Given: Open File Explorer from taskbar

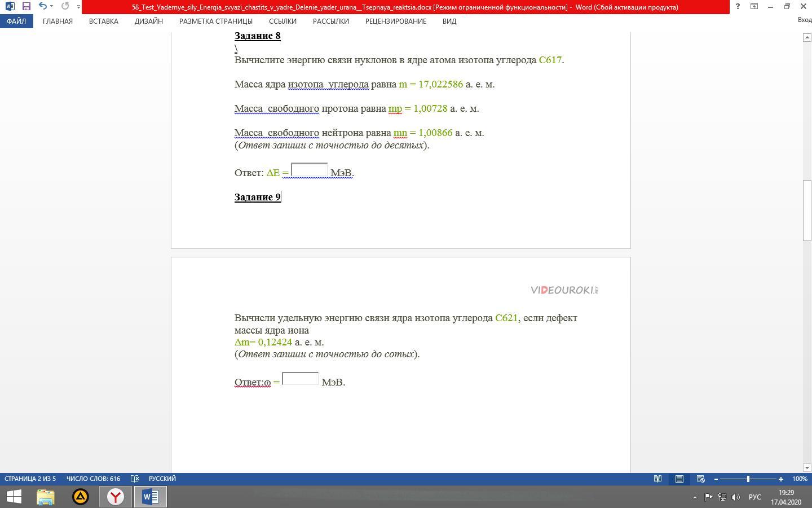Looking at the screenshot, I should 46,497.
